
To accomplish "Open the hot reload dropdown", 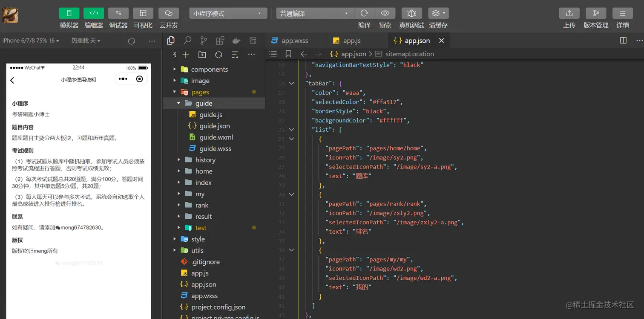I will click(x=86, y=41).
